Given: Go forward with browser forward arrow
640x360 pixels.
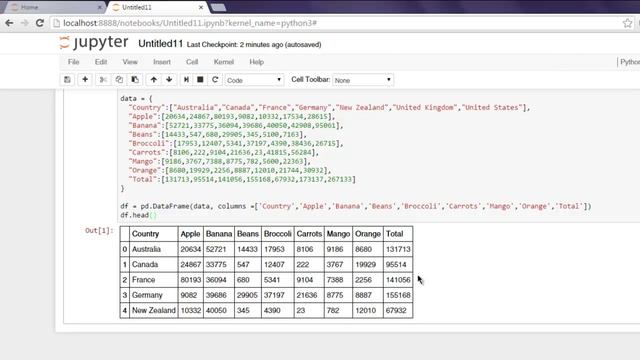Looking at the screenshot, I should tap(24, 23).
